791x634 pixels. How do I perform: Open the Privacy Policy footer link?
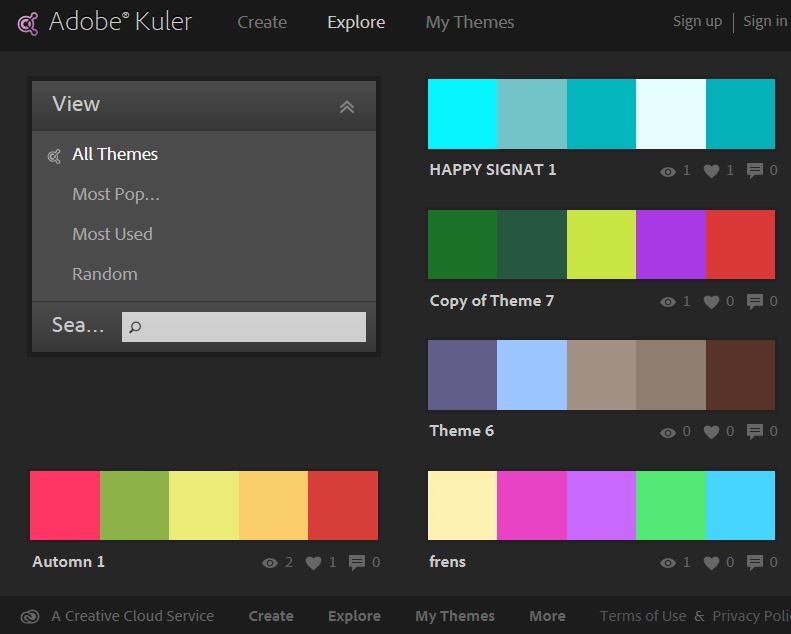[751, 616]
